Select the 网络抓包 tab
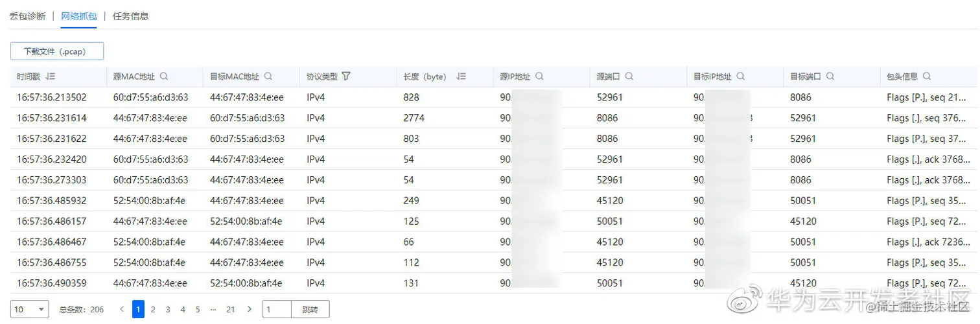 coord(79,16)
